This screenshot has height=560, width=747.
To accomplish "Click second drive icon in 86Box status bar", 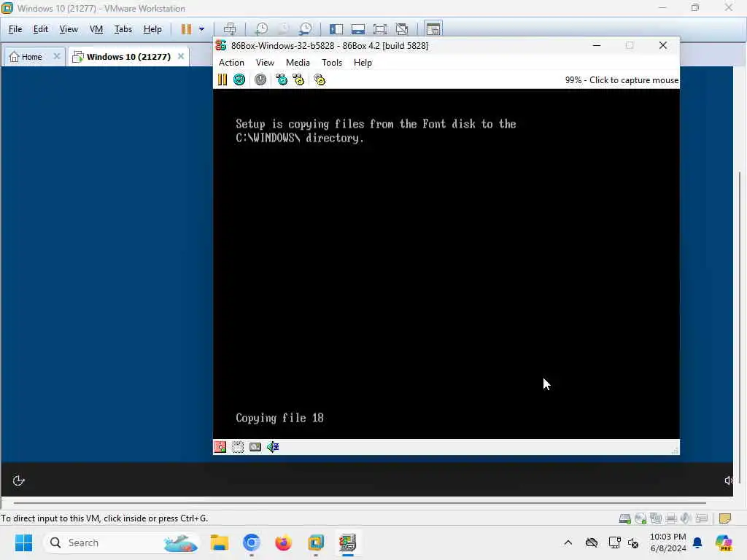I will coord(238,447).
